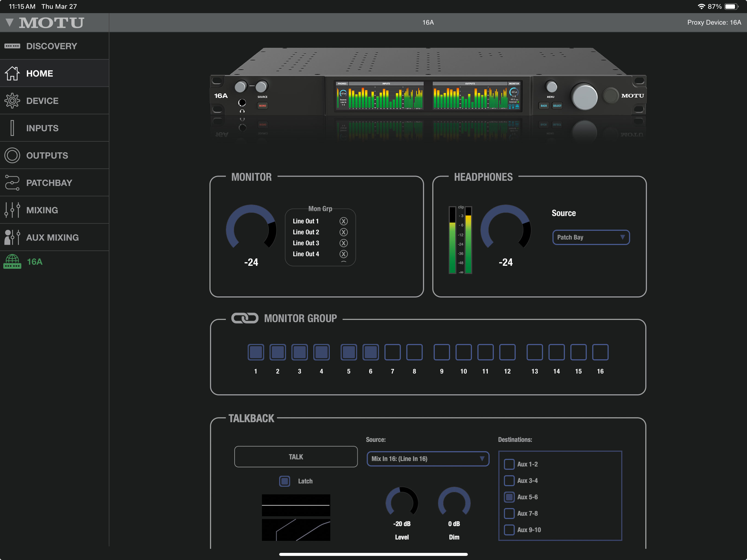Open Inputs plug icon

[x=12, y=128]
